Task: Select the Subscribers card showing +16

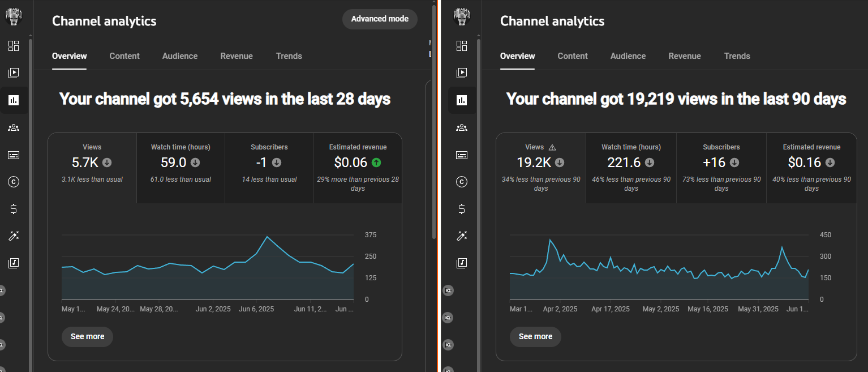Action: [x=721, y=163]
